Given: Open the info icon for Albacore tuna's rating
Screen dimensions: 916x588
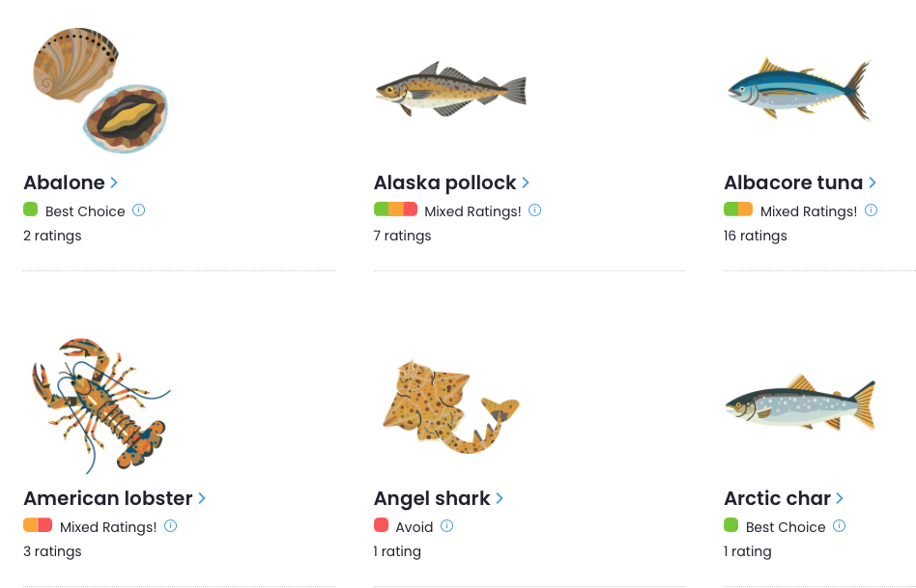Looking at the screenshot, I should coord(871,210).
